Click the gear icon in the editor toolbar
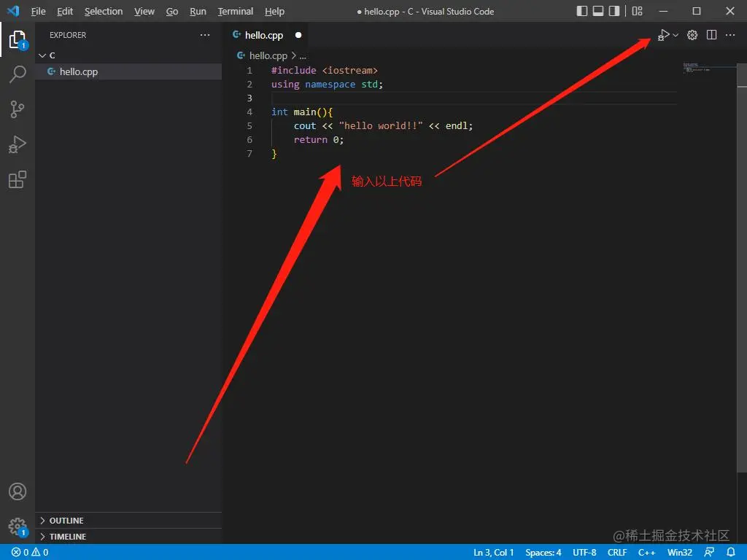 692,34
